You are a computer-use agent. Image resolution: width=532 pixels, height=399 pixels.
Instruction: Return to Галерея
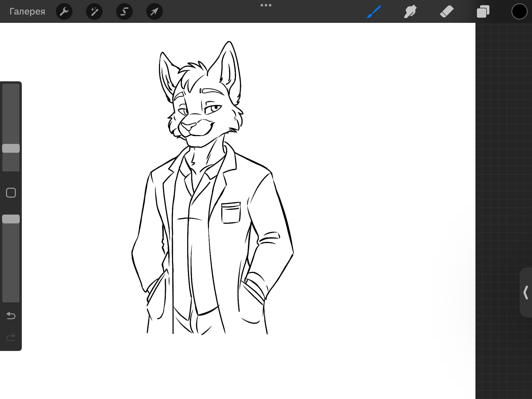click(27, 11)
